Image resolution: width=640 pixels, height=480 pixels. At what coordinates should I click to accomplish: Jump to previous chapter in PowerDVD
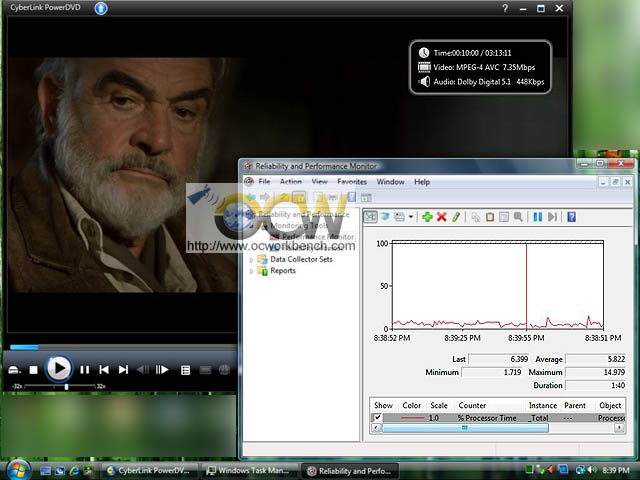[104, 370]
